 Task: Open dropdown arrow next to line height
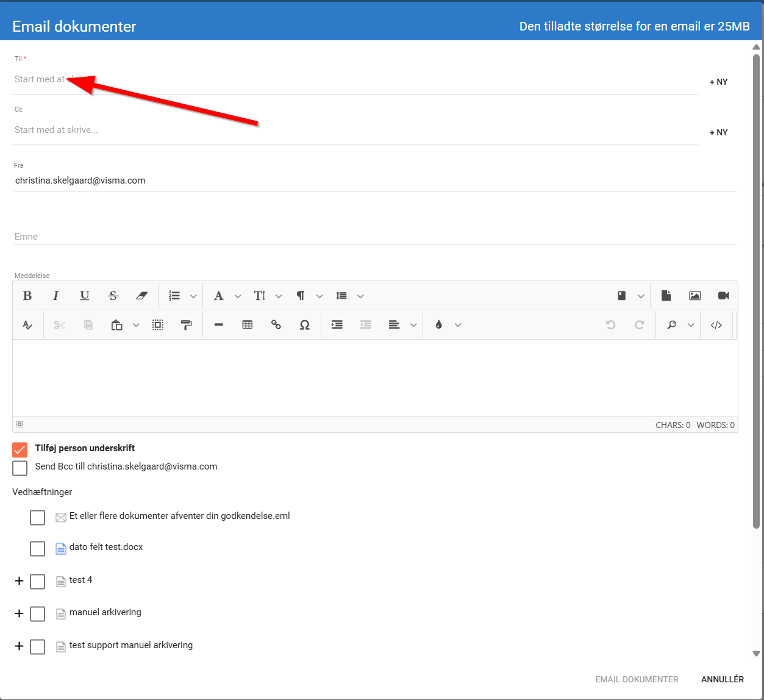pos(360,296)
